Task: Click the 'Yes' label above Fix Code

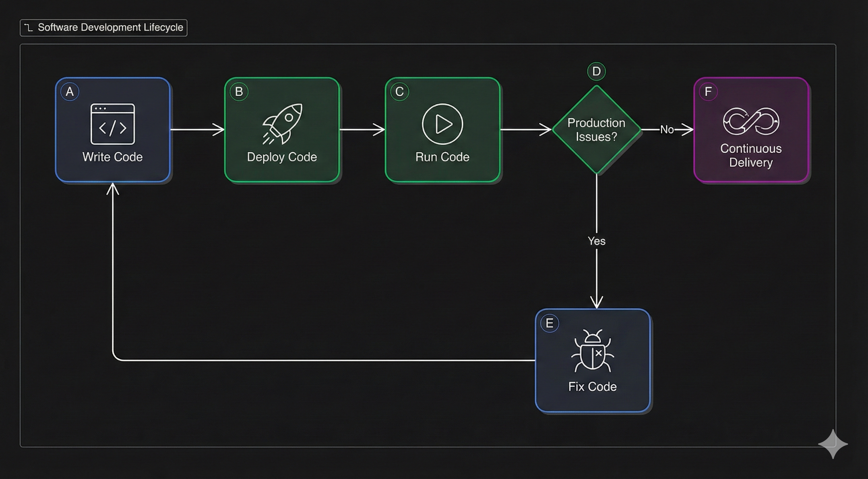Action: coord(597,241)
